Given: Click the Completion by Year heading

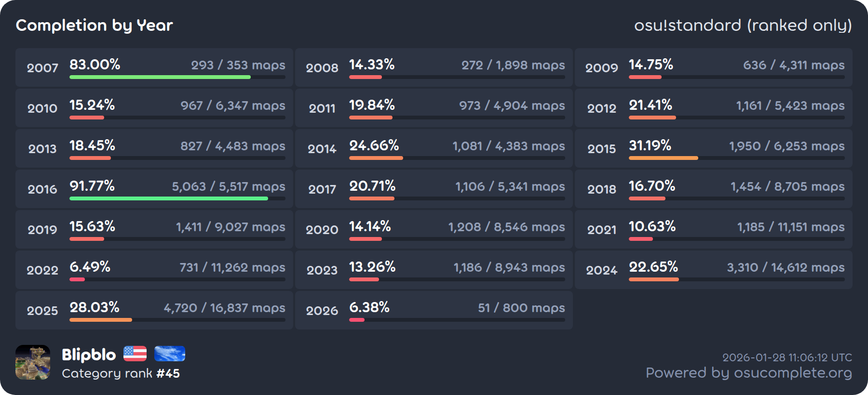Looking at the screenshot, I should click(95, 25).
